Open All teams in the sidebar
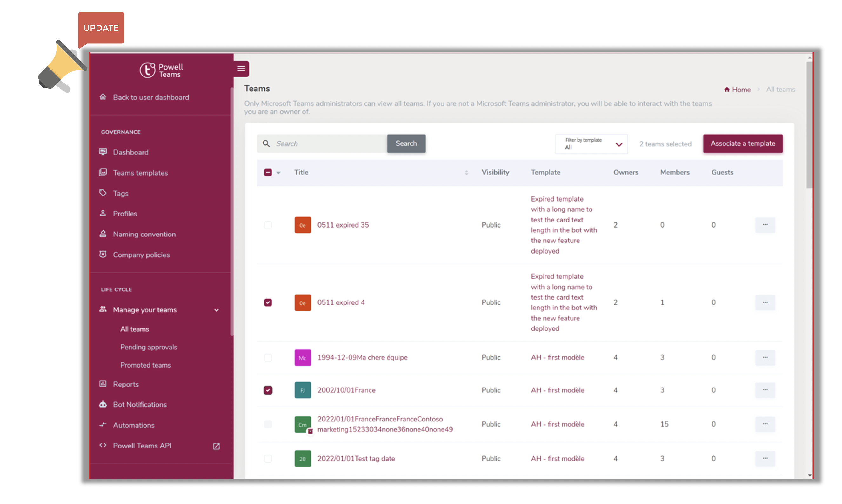This screenshot has width=842, height=504. point(135,329)
